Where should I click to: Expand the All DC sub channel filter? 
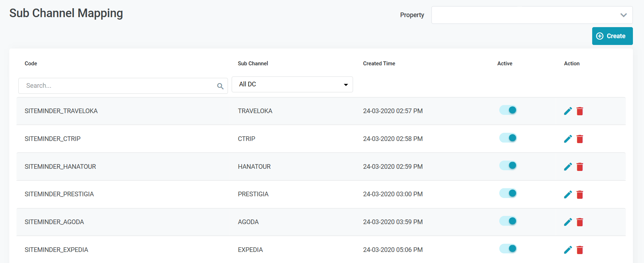pyautogui.click(x=292, y=85)
